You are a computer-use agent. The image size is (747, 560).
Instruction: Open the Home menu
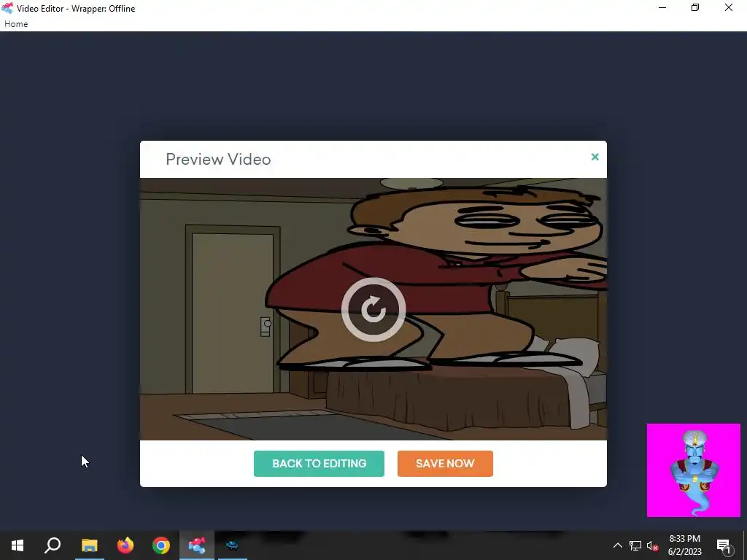pyautogui.click(x=16, y=24)
